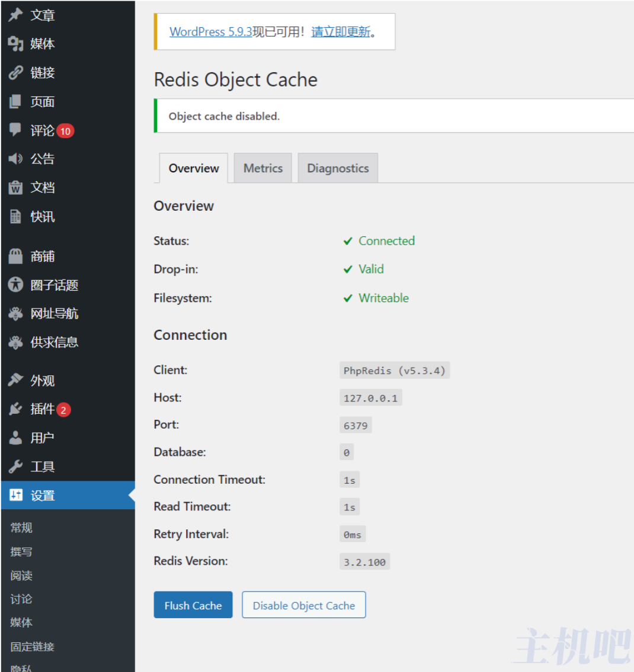Viewport: 634px width, 672px height.
Task: Click the sliders icon beside 设置
Action: 15,495
